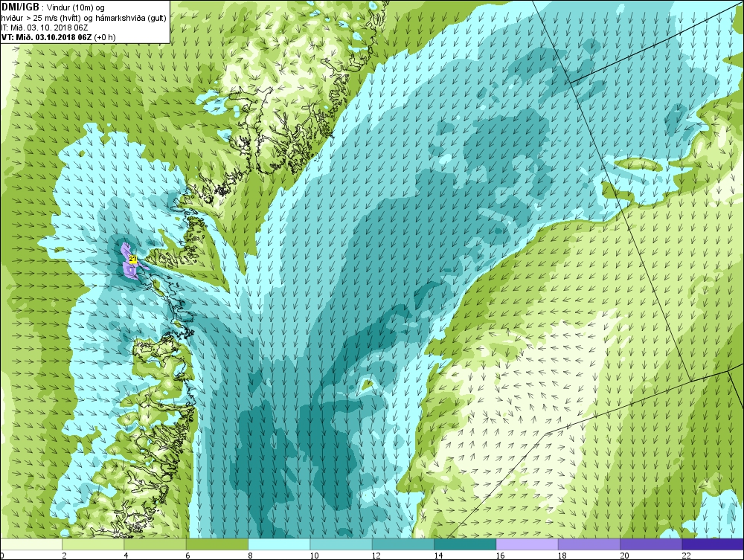
Task: Click the 18–20 m/s purple legend swatch
Action: 589,544
